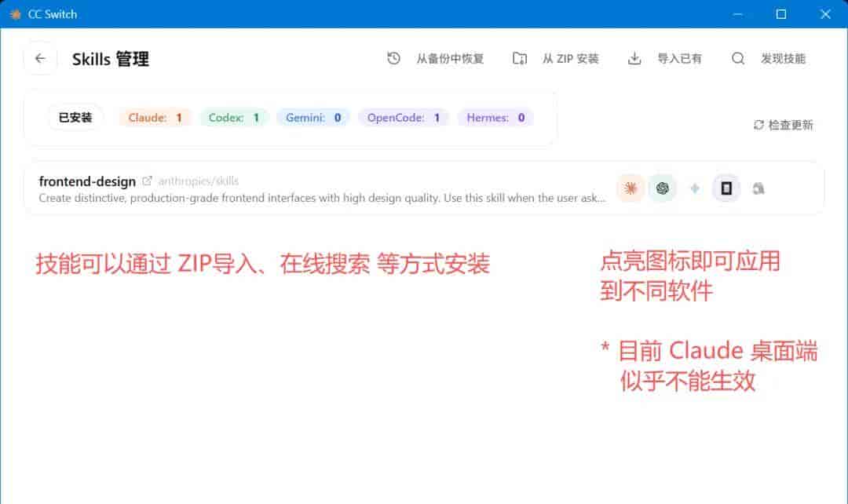Filter by Hermes: 0 badge
The image size is (848, 504).
pos(496,117)
